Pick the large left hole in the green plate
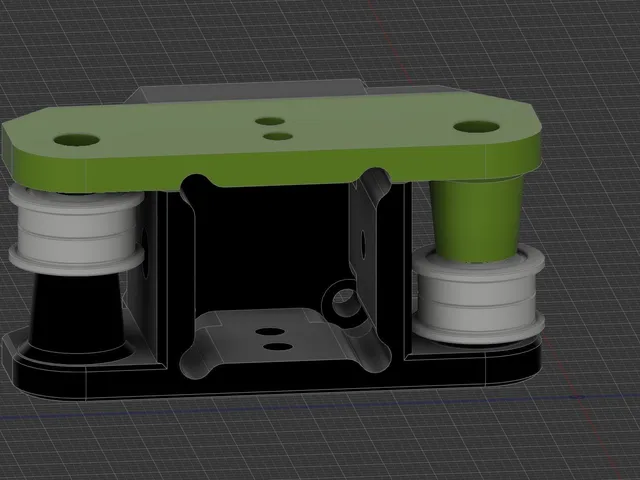640x480 pixels. tap(77, 140)
